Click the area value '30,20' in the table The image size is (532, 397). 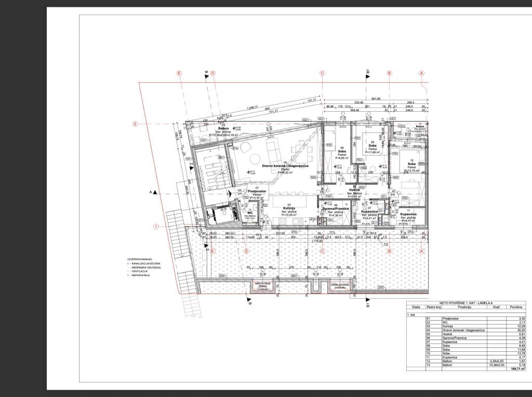tap(522, 330)
